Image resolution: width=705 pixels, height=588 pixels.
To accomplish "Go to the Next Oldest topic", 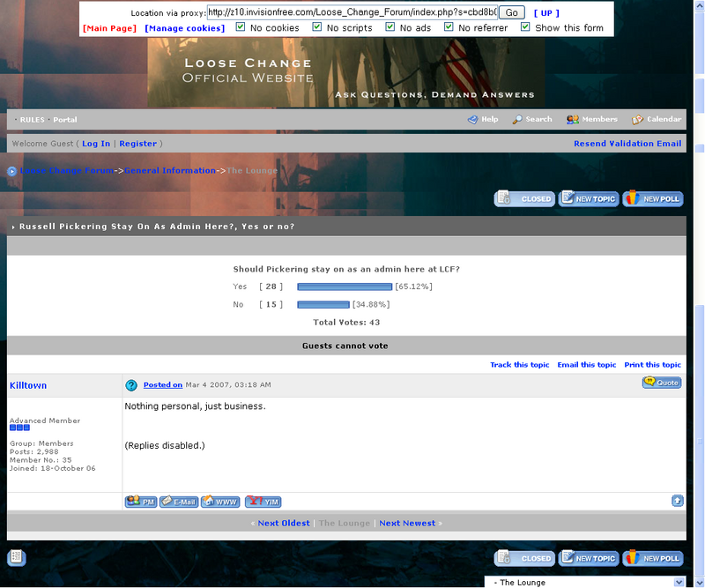I will [x=283, y=523].
